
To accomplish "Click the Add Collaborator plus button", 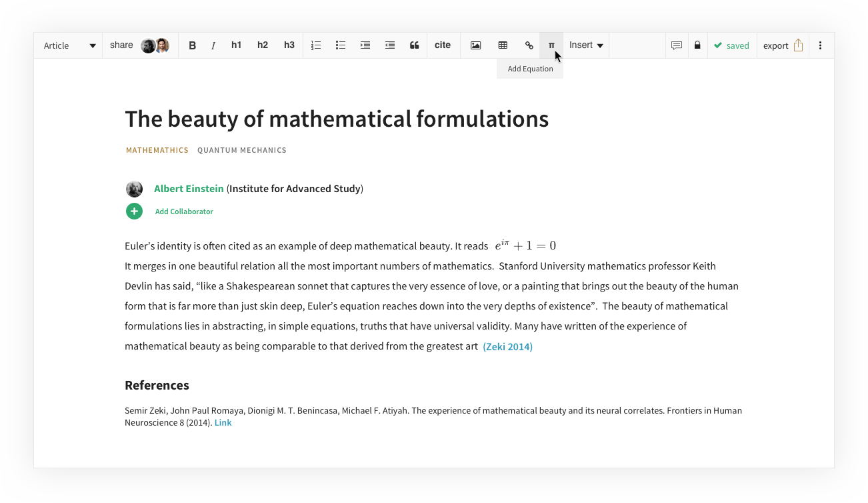I will click(134, 211).
